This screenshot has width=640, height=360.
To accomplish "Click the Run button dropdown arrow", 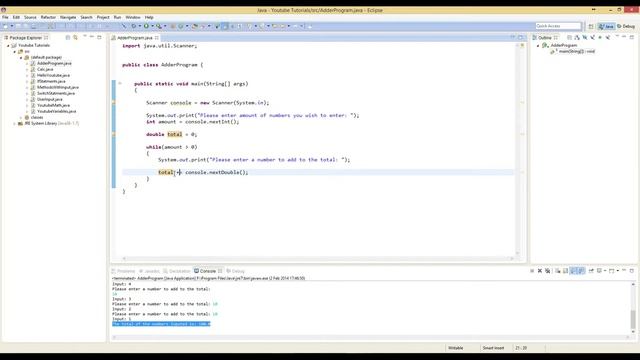I will [152, 26].
